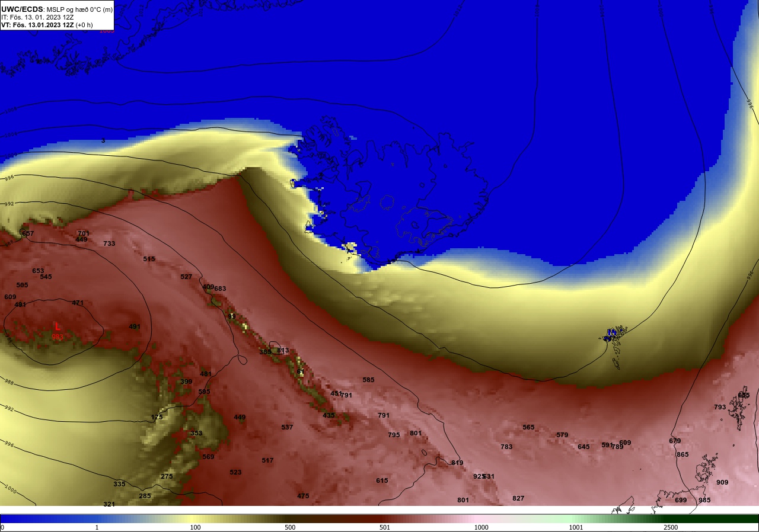This screenshot has width=759, height=532.
Task: Click the height value 475
Action: [303, 496]
